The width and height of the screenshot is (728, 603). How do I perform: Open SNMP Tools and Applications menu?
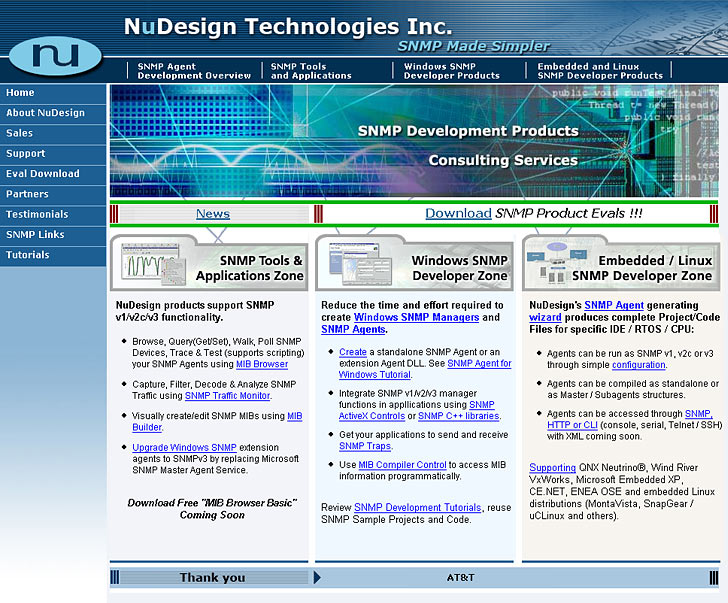pos(311,71)
